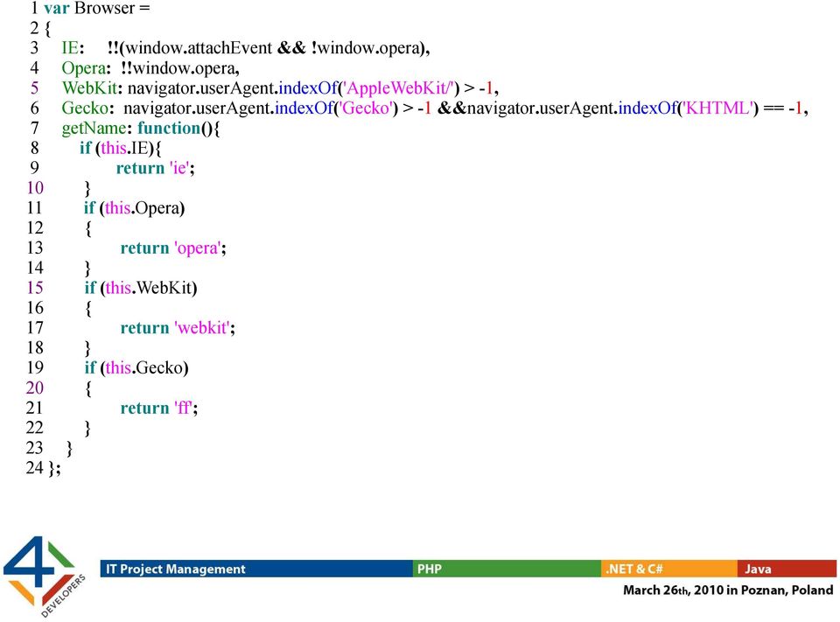This screenshot has width=840, height=622.
Task: Click the "return 'webkit';" statement
Action: tap(178, 327)
